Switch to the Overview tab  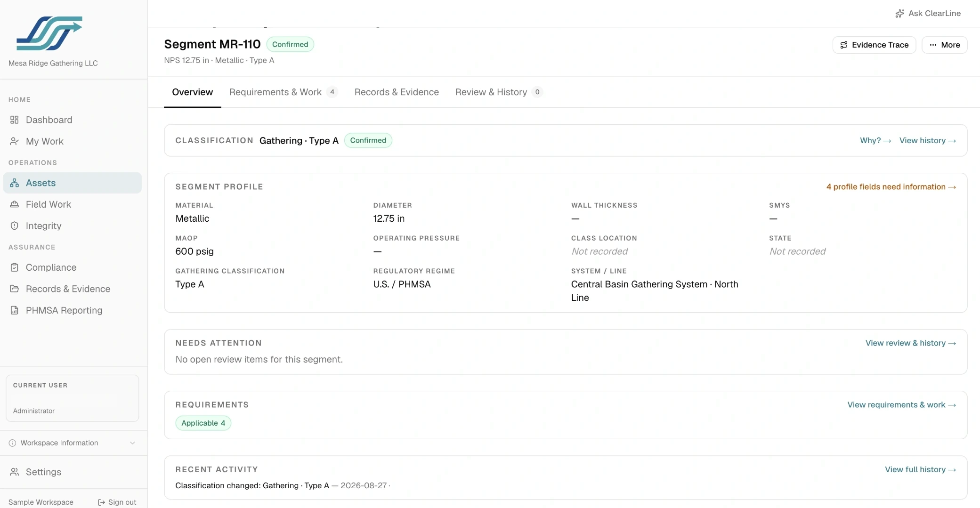pyautogui.click(x=192, y=92)
